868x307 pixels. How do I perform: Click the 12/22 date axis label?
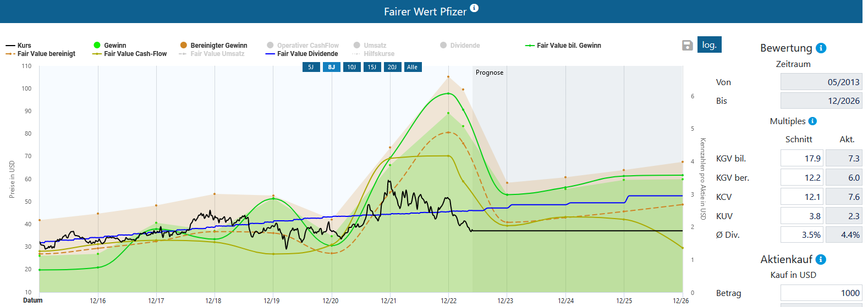pyautogui.click(x=448, y=300)
